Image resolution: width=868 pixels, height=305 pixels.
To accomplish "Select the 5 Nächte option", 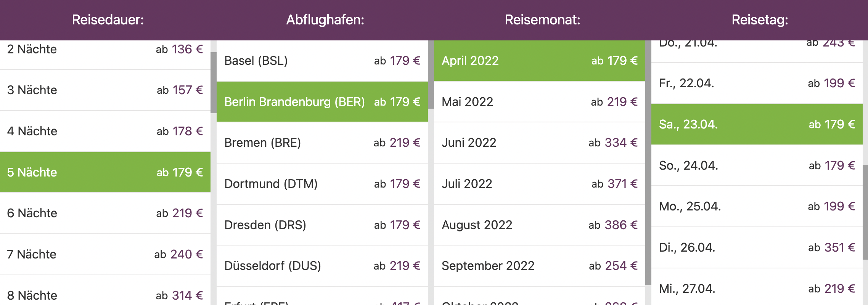I will point(105,172).
